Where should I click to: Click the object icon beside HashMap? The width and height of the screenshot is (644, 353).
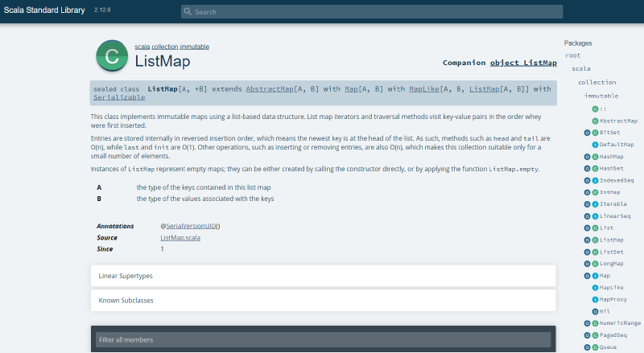click(587, 156)
